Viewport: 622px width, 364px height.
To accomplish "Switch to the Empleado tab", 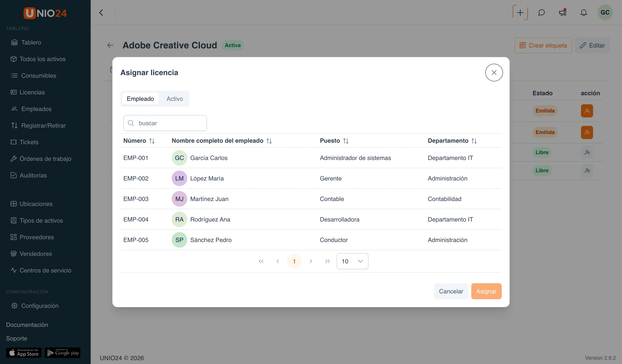I will [x=140, y=99].
